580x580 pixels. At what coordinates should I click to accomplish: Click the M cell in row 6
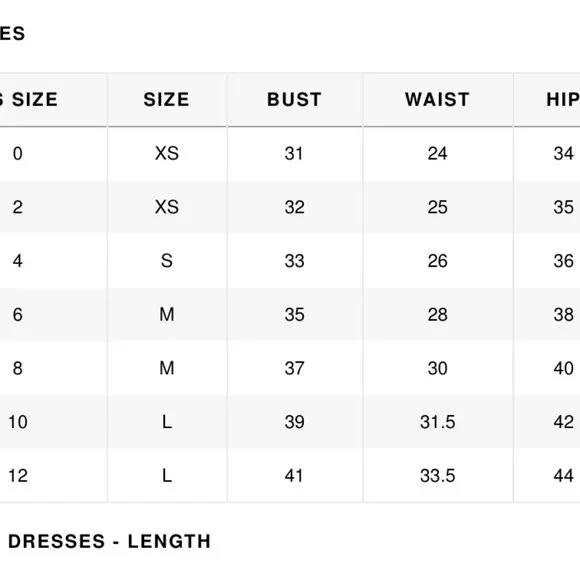pyautogui.click(x=167, y=314)
